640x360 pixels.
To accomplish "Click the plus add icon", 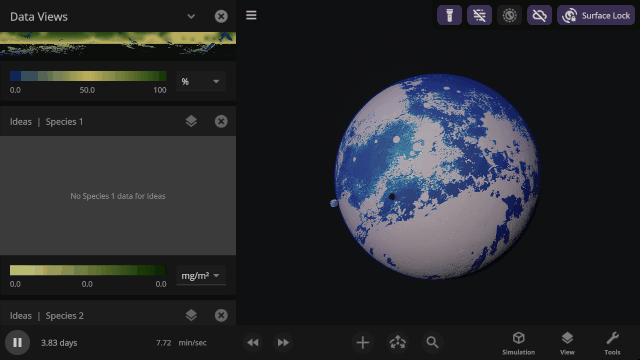I will [x=362, y=342].
